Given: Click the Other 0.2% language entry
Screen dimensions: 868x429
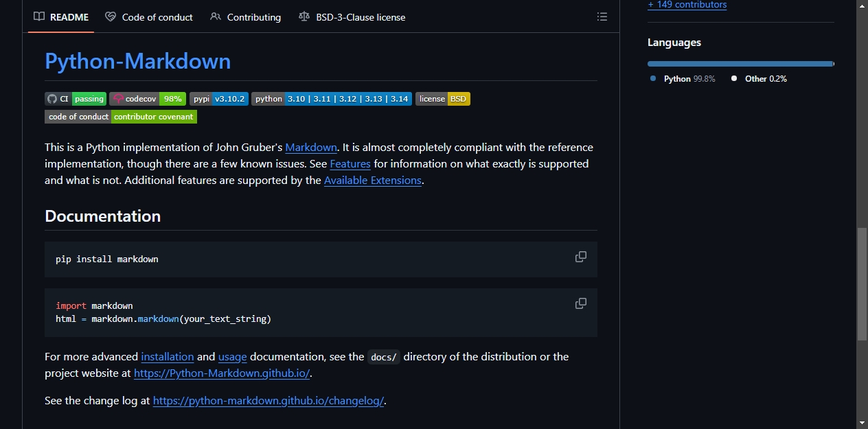Looking at the screenshot, I should coord(759,79).
